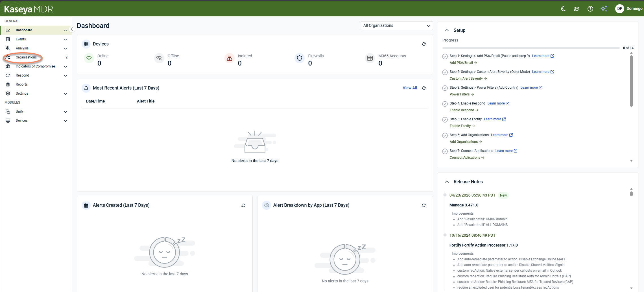Image resolution: width=644 pixels, height=292 pixels.
Task: Open external link icon for Step 1 Learn more
Action: [552, 56]
